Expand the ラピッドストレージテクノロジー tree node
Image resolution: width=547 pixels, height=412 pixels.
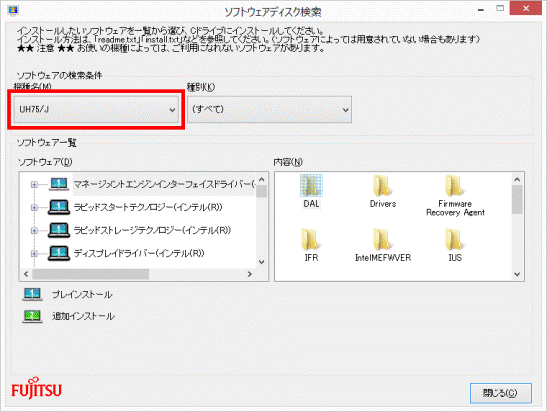(34, 231)
